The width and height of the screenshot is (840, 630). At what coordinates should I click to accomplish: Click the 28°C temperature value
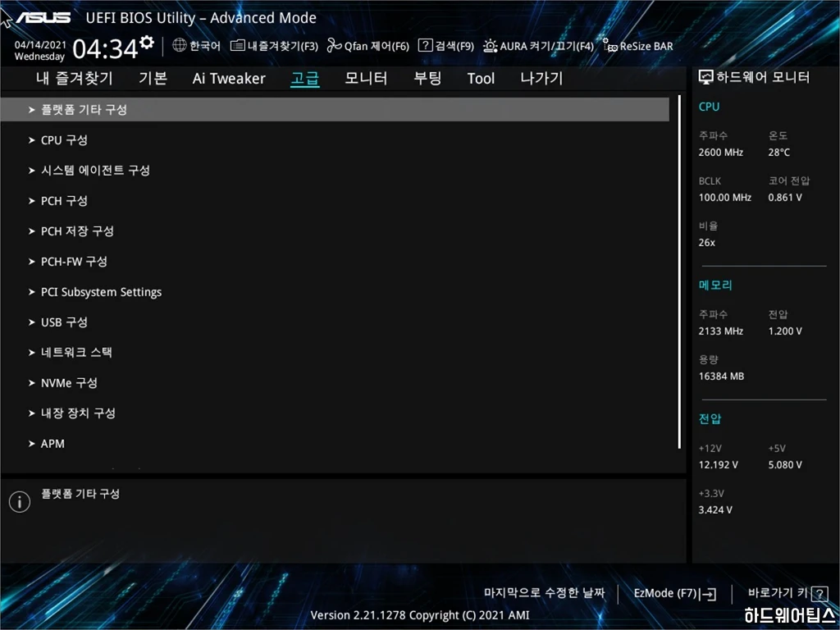(x=779, y=152)
